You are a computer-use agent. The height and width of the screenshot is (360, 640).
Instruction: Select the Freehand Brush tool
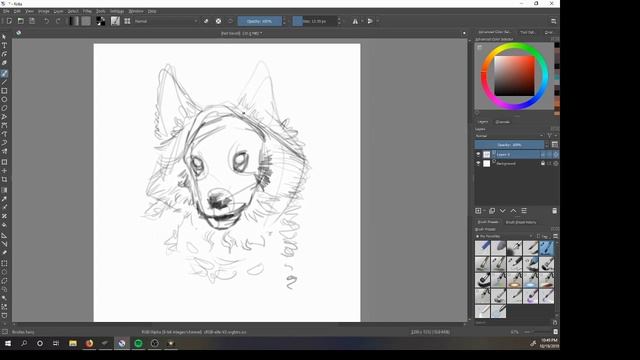click(4, 73)
